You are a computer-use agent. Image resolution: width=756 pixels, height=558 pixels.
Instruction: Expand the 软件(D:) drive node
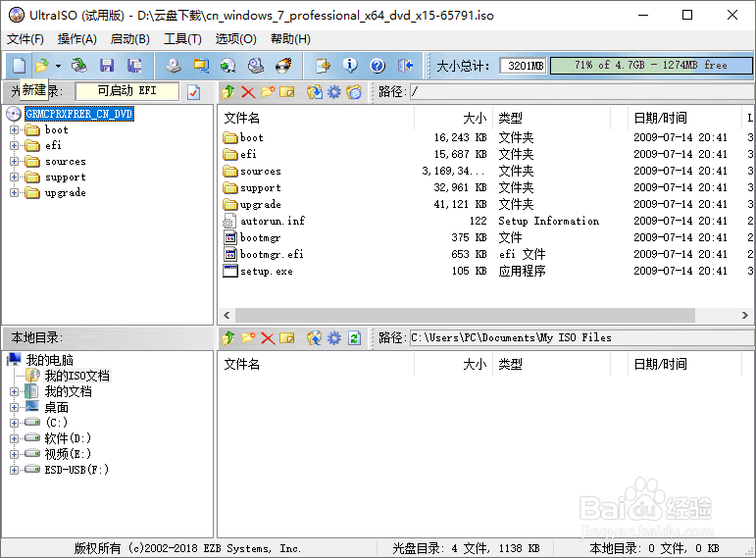pyautogui.click(x=14, y=439)
